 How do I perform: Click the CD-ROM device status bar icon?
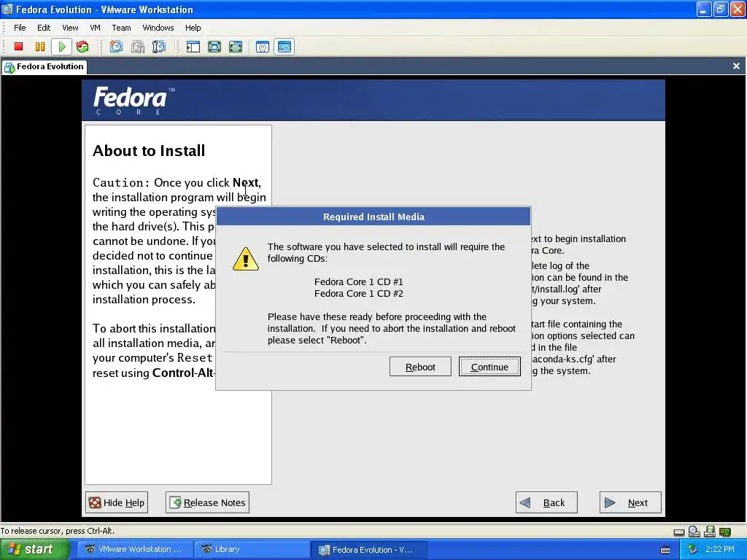pos(694,531)
